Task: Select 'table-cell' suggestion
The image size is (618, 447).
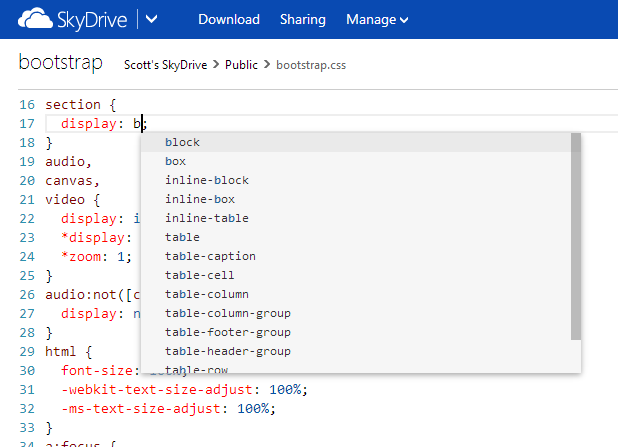Action: (x=356, y=275)
